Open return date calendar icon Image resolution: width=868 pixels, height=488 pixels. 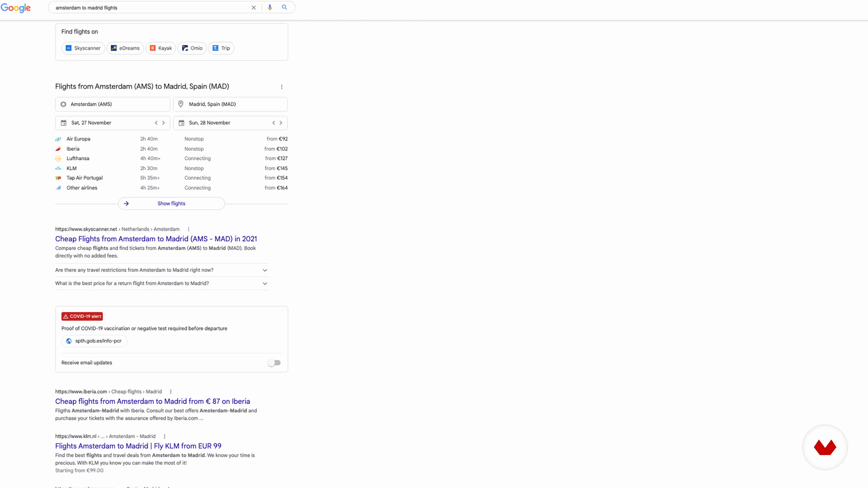181,123
